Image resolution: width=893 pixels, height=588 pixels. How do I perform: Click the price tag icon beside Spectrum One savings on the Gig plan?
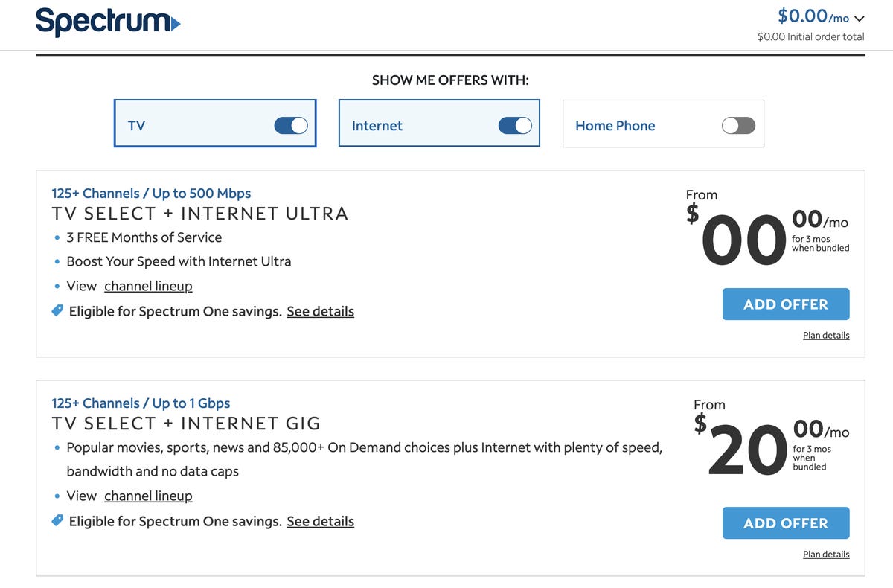(x=57, y=520)
